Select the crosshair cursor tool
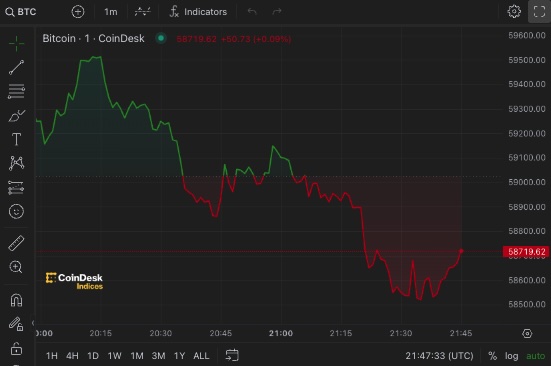The width and height of the screenshot is (551, 366). (17, 44)
